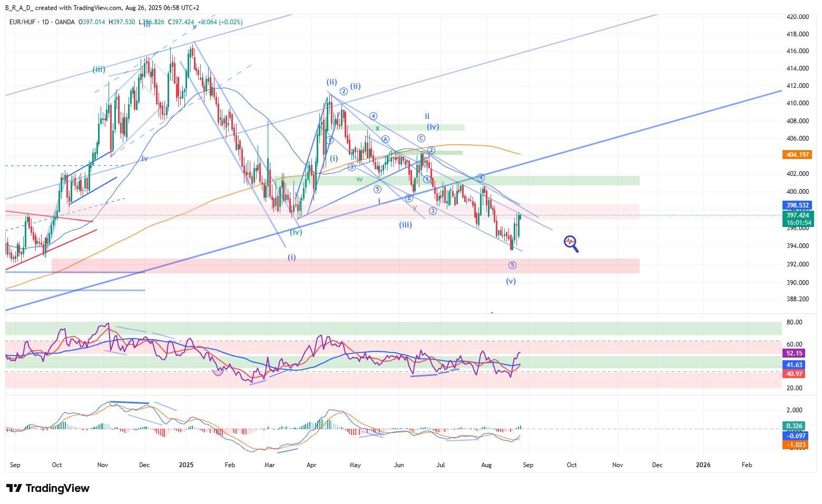Viewport: 822px width, 504px height.
Task: Click the green x wave label
Action: (377, 128)
